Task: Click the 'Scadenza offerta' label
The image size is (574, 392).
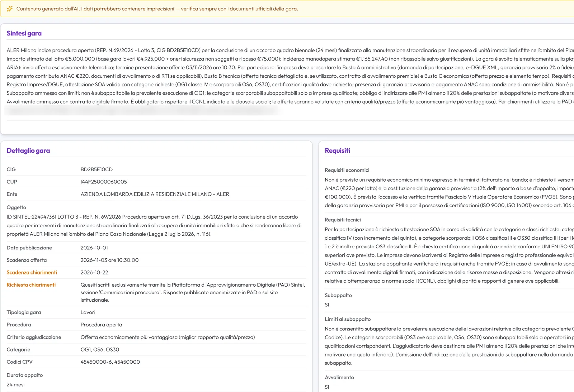Action: (x=27, y=260)
